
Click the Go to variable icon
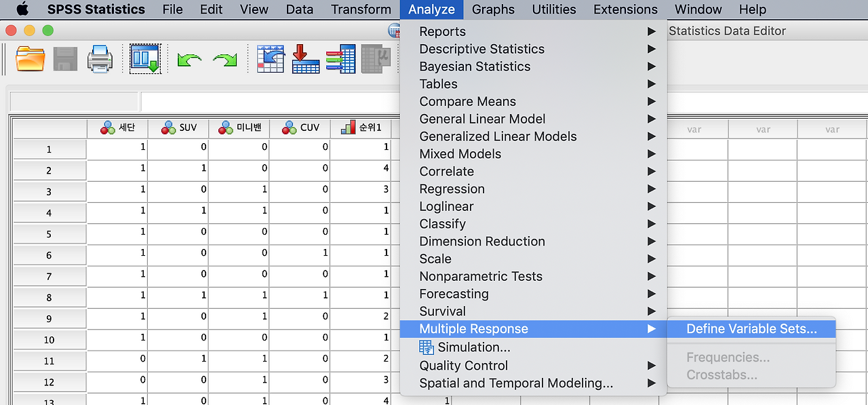point(306,59)
